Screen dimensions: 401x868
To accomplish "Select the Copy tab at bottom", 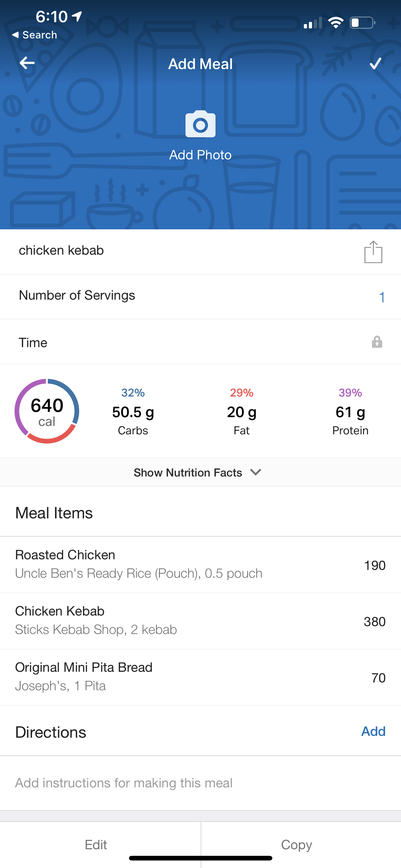I will [297, 845].
